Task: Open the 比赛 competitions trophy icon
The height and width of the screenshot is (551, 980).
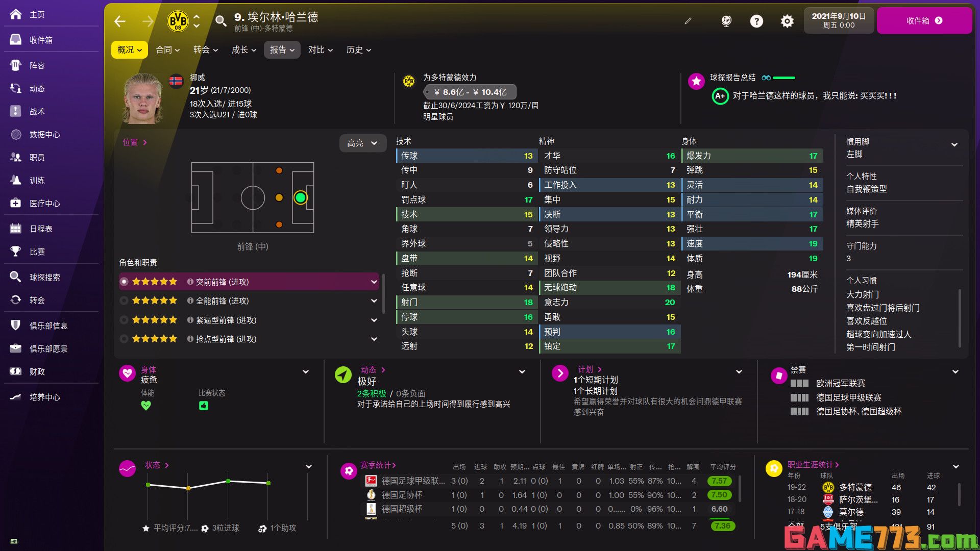Action: [x=16, y=252]
